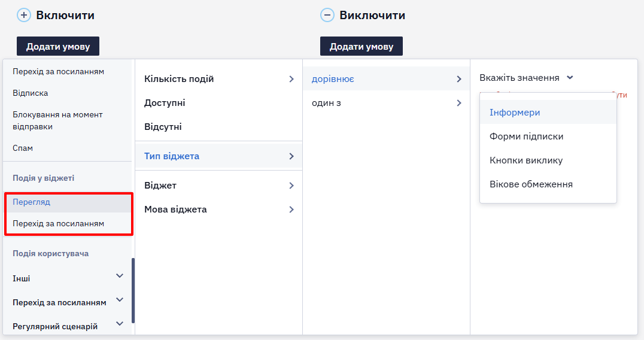Click the plus icon beside Включити
This screenshot has height=340, width=644.
[x=24, y=15]
